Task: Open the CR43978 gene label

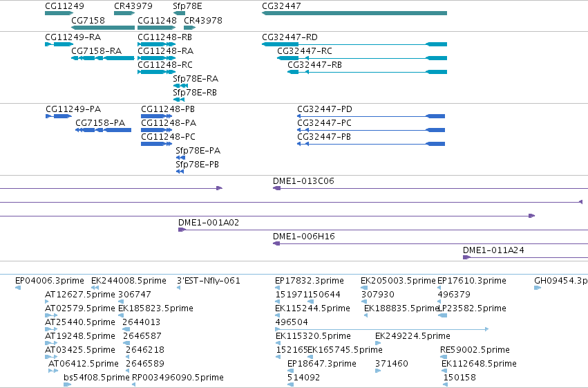Action: pos(203,20)
